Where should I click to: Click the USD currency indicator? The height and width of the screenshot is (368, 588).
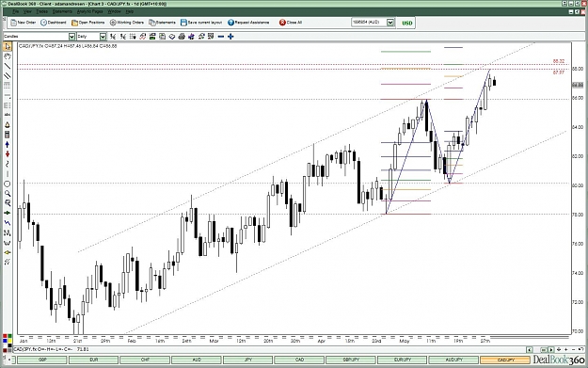407,23
